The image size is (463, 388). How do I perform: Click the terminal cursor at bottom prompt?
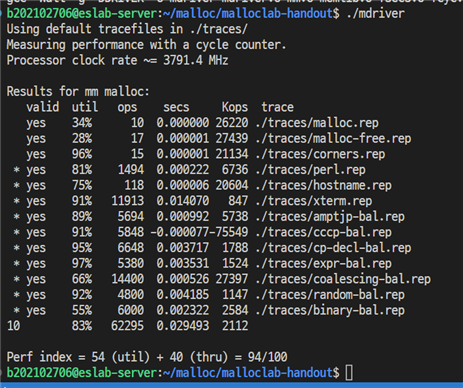349,373
